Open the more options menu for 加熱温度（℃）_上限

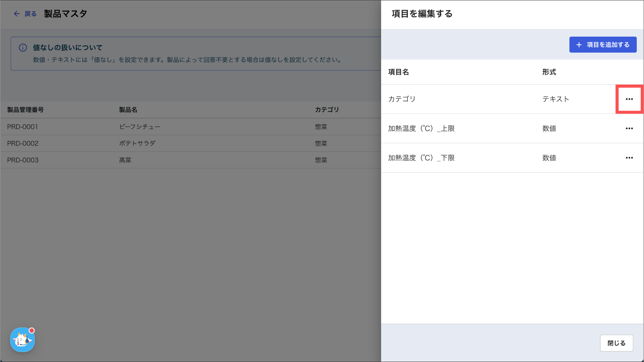pyautogui.click(x=629, y=128)
